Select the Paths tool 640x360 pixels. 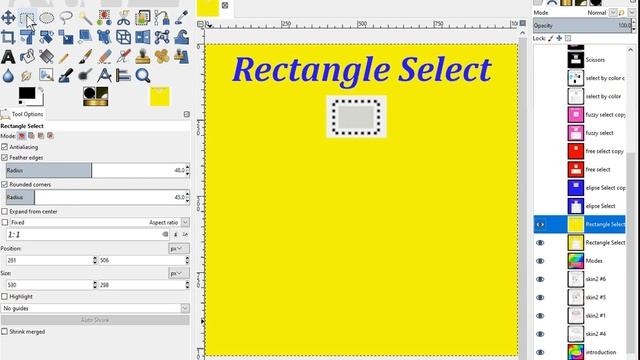click(162, 18)
